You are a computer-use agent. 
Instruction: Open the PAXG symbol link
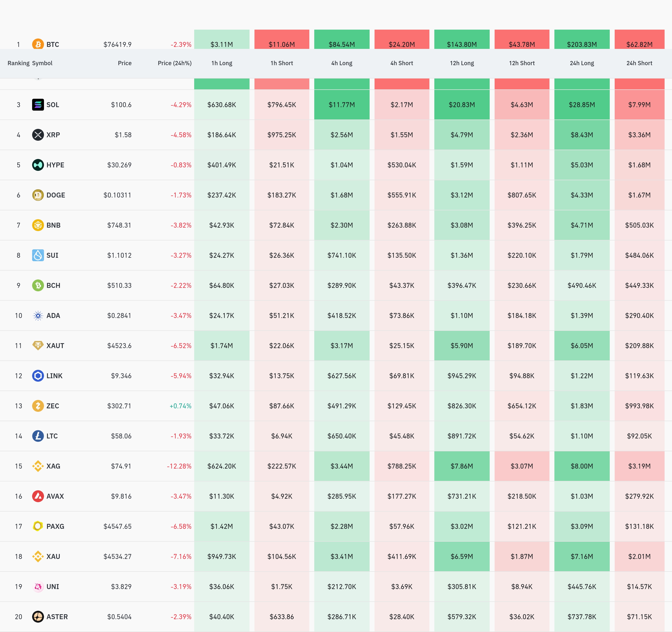click(x=55, y=526)
